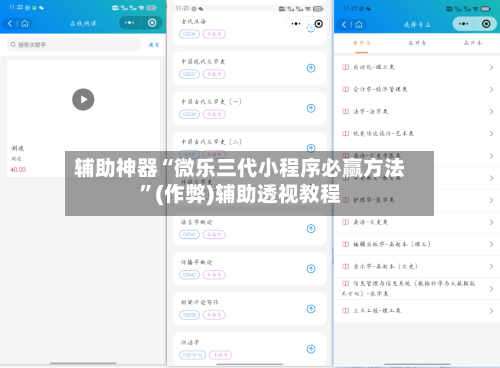Open the three-dot menu in 选择专业 screen
This screenshot has width=500, height=368.
(463, 24)
